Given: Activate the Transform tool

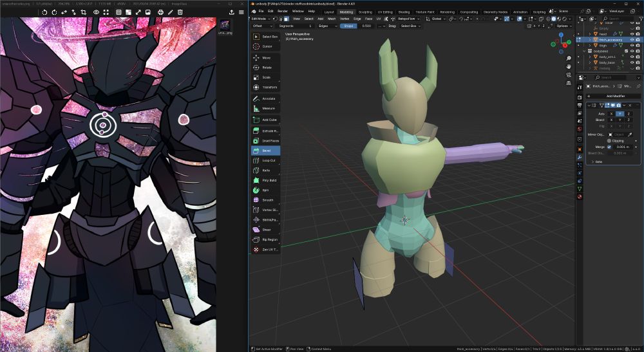Looking at the screenshot, I should pyautogui.click(x=266, y=88).
